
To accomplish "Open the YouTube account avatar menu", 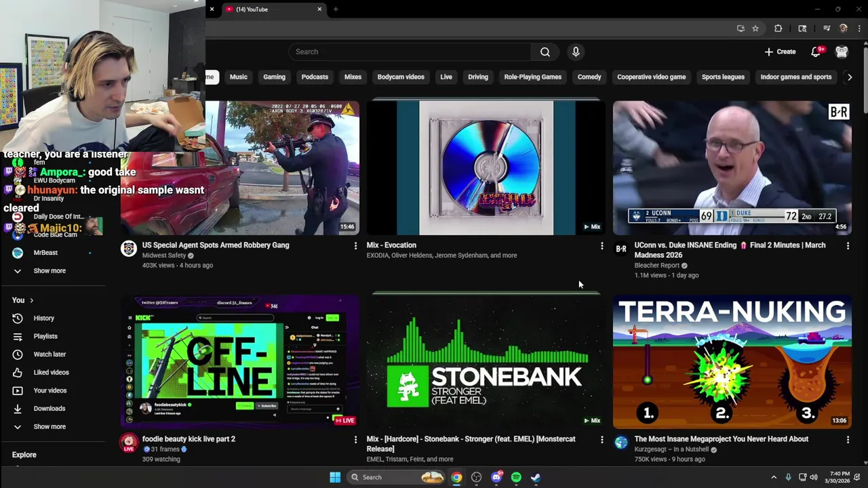I will tap(842, 52).
